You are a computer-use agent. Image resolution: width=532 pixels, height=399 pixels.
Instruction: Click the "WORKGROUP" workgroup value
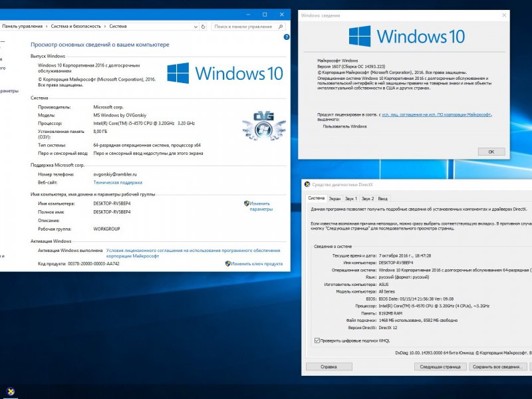coord(106,229)
